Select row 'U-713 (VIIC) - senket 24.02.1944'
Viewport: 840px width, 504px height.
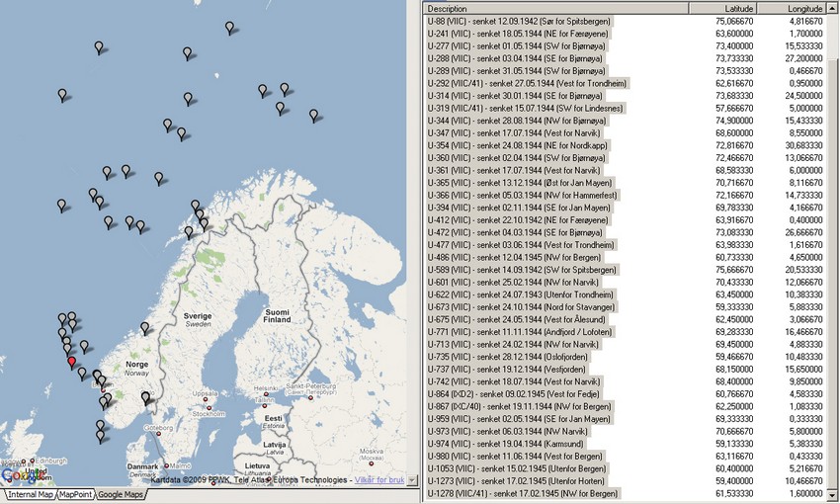coord(626,344)
